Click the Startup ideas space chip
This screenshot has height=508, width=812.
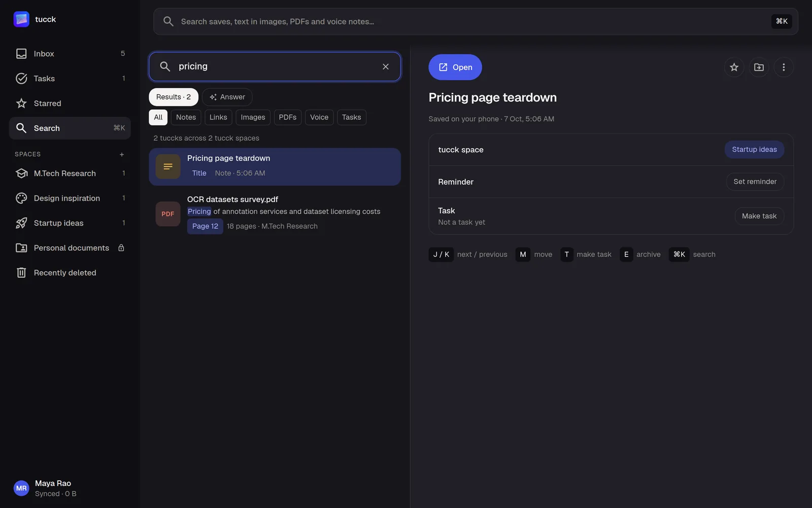754,149
